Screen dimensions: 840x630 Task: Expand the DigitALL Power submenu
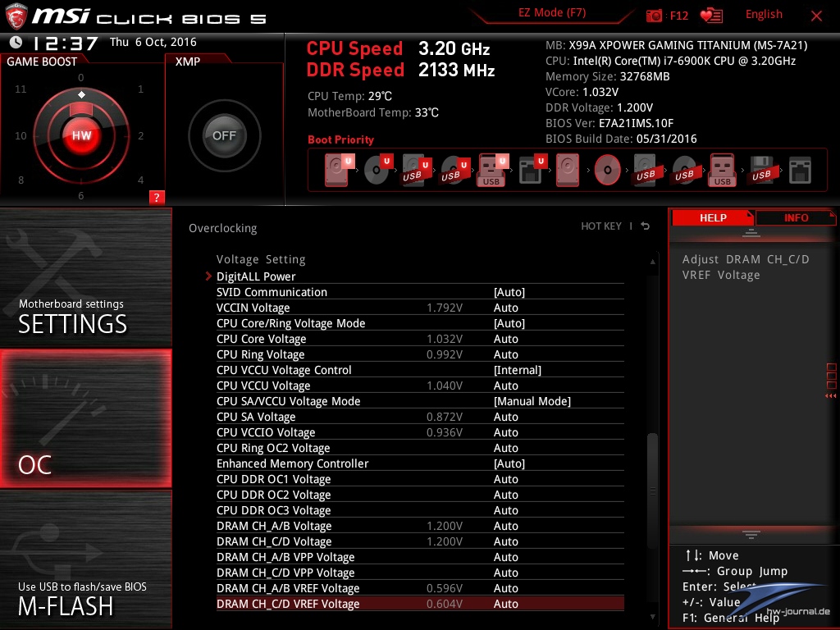[256, 276]
